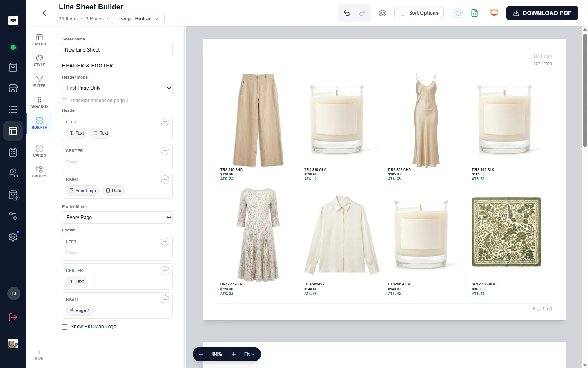Zoom out with the minus button
This screenshot has height=368, width=588.
tap(201, 354)
